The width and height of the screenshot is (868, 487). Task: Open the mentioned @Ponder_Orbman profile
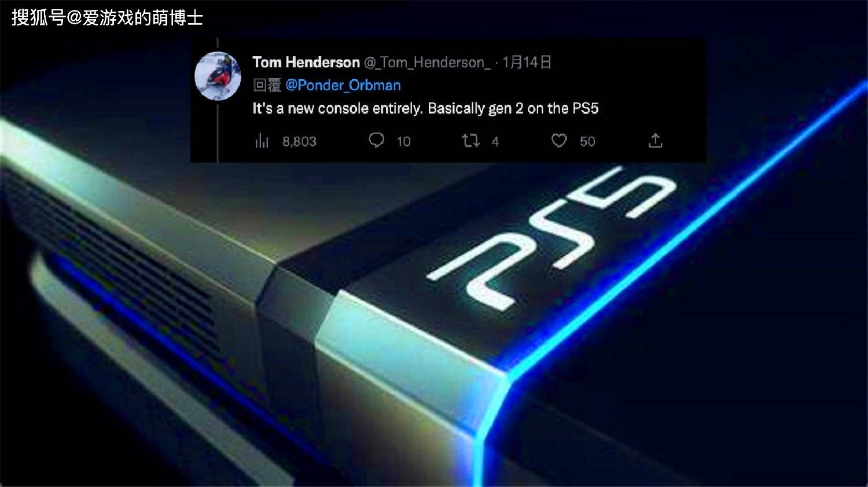pos(343,86)
